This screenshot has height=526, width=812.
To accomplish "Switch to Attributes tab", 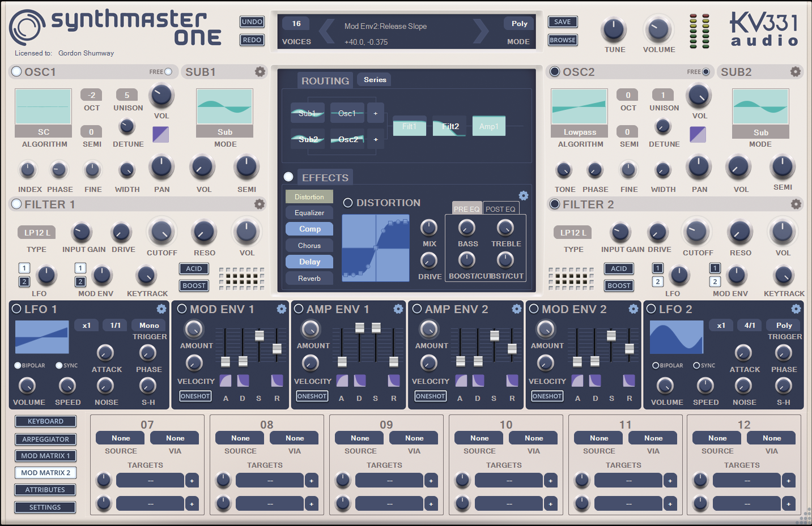I will [45, 490].
